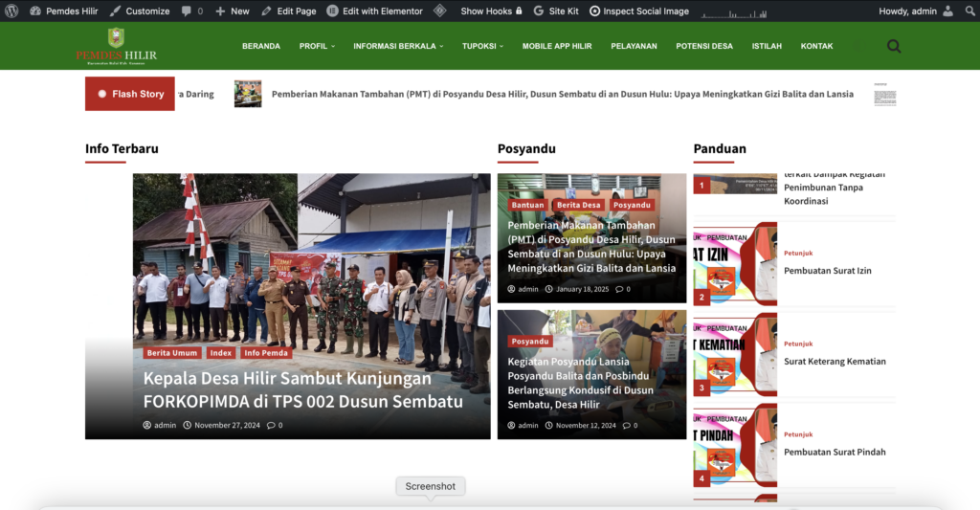
Task: Click Show Hooks in admin bar
Action: (491, 11)
